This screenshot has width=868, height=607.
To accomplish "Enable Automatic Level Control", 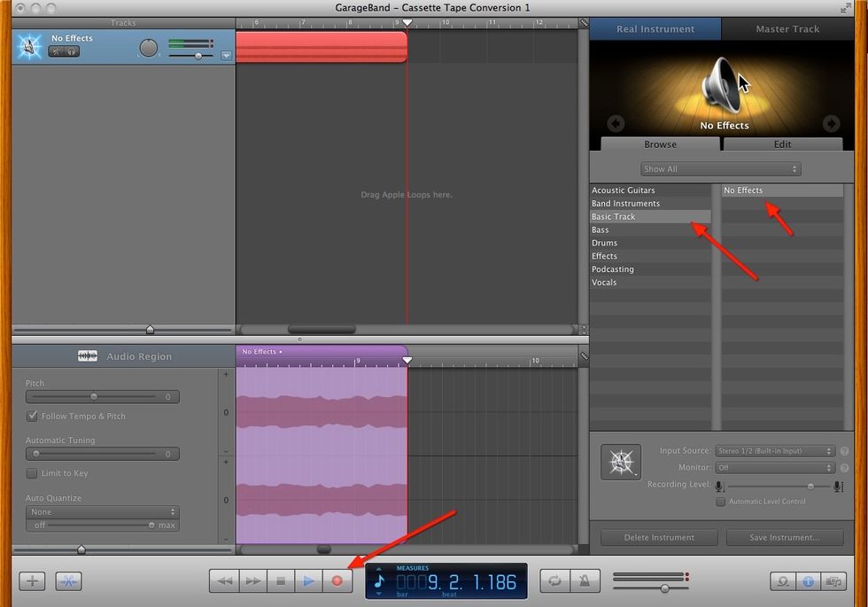I will (721, 502).
